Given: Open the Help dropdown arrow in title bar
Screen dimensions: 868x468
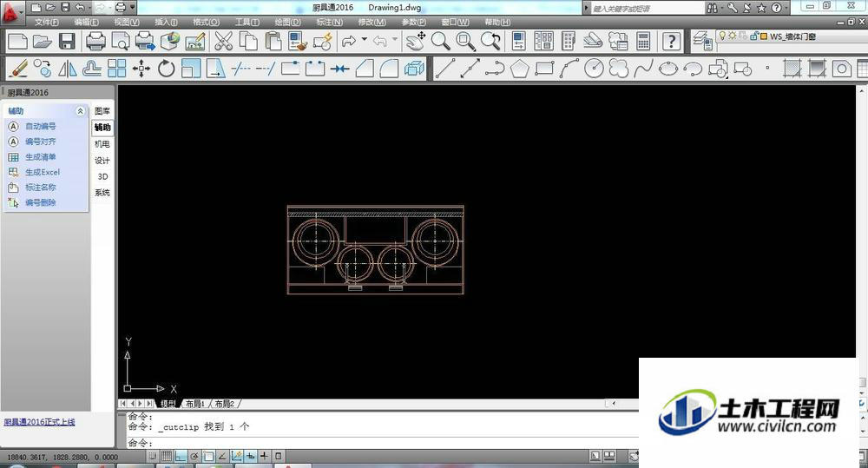Looking at the screenshot, I should (786, 8).
